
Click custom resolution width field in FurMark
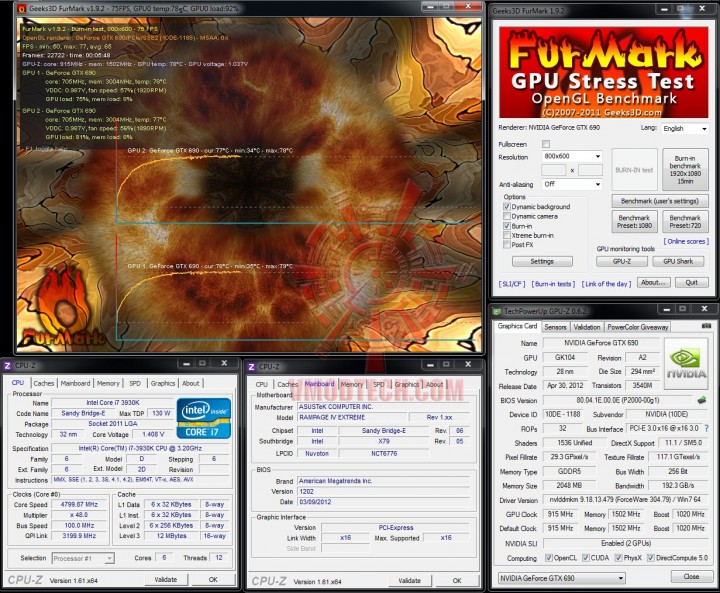[554, 170]
